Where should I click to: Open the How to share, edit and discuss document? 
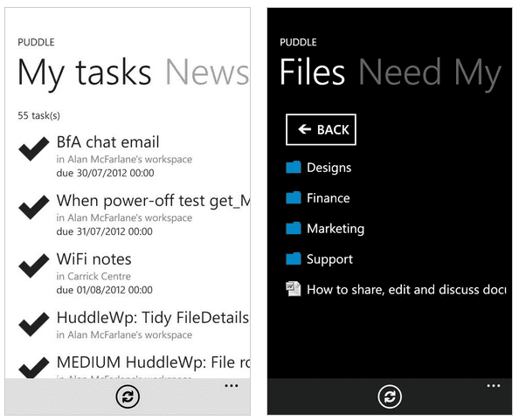(x=406, y=290)
